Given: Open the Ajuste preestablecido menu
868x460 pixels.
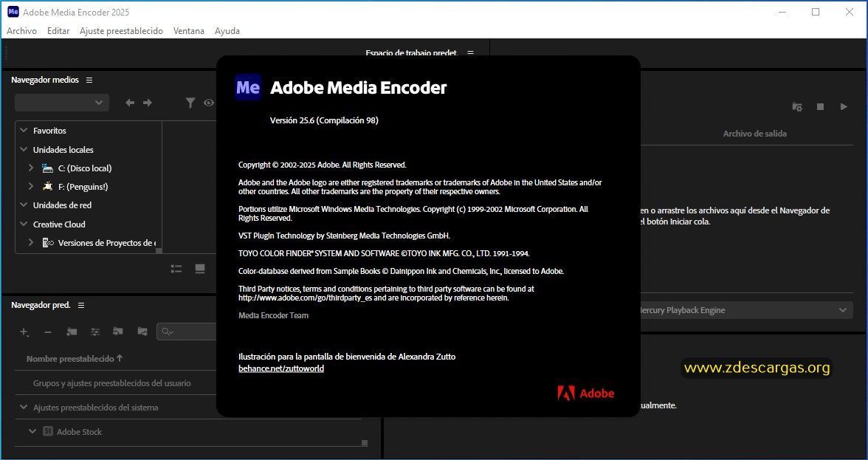Looking at the screenshot, I should [x=121, y=31].
